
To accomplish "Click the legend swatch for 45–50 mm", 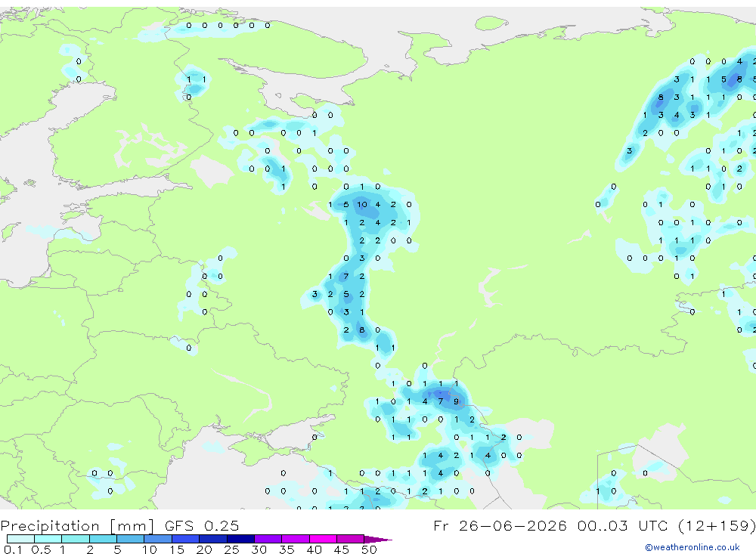I will (x=351, y=539).
